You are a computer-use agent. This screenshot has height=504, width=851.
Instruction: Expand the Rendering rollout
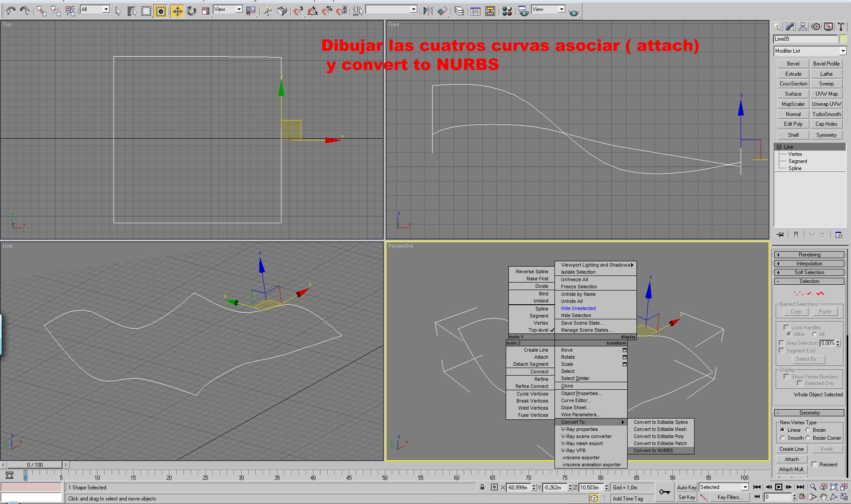[809, 255]
